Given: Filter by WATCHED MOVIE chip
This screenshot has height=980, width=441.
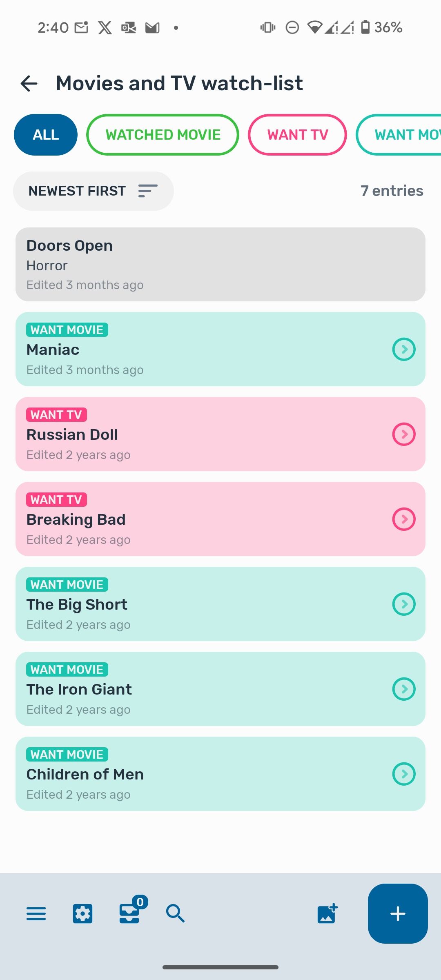Looking at the screenshot, I should point(163,135).
